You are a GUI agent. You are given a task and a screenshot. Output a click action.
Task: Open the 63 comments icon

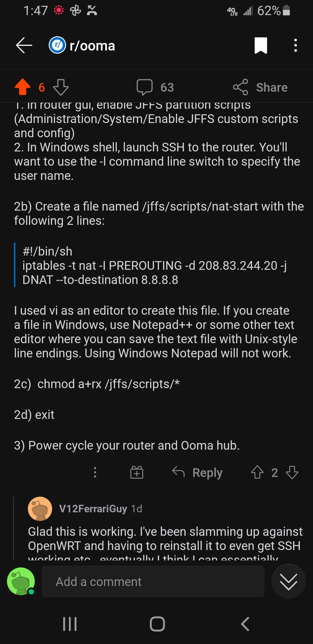144,87
